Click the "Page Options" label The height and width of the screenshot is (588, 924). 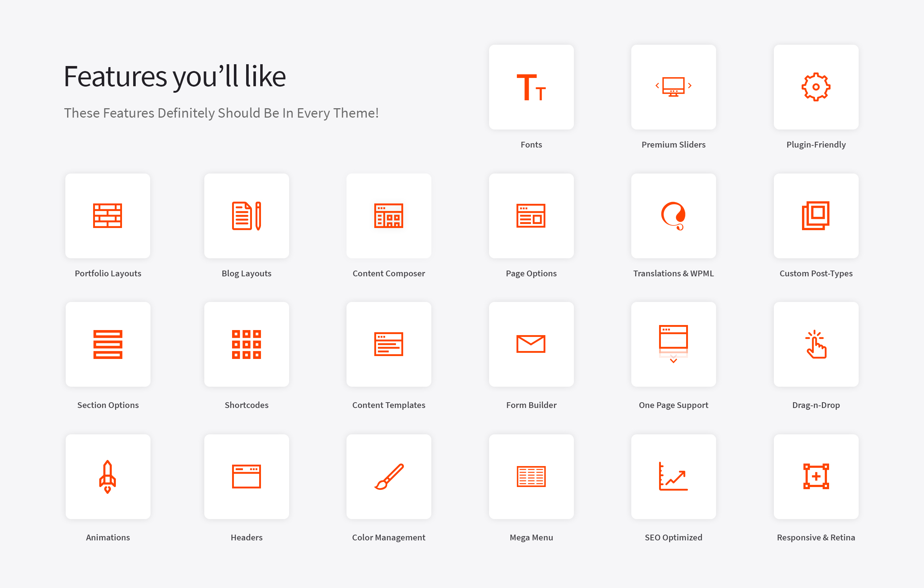[531, 273]
